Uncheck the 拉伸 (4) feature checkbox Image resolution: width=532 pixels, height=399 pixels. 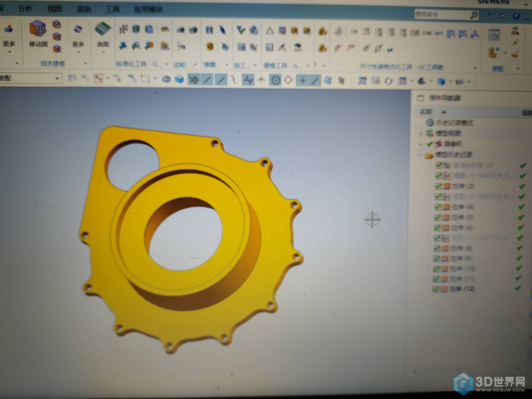[x=438, y=207]
